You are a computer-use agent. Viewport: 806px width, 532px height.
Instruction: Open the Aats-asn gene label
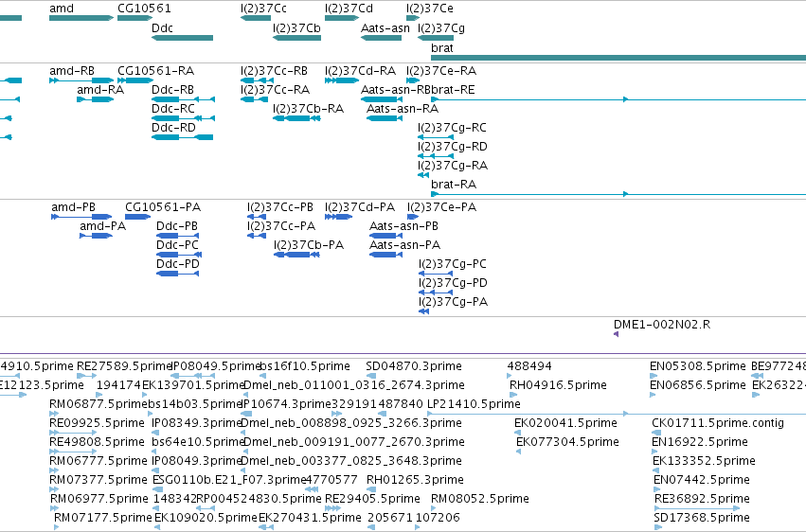click(385, 28)
